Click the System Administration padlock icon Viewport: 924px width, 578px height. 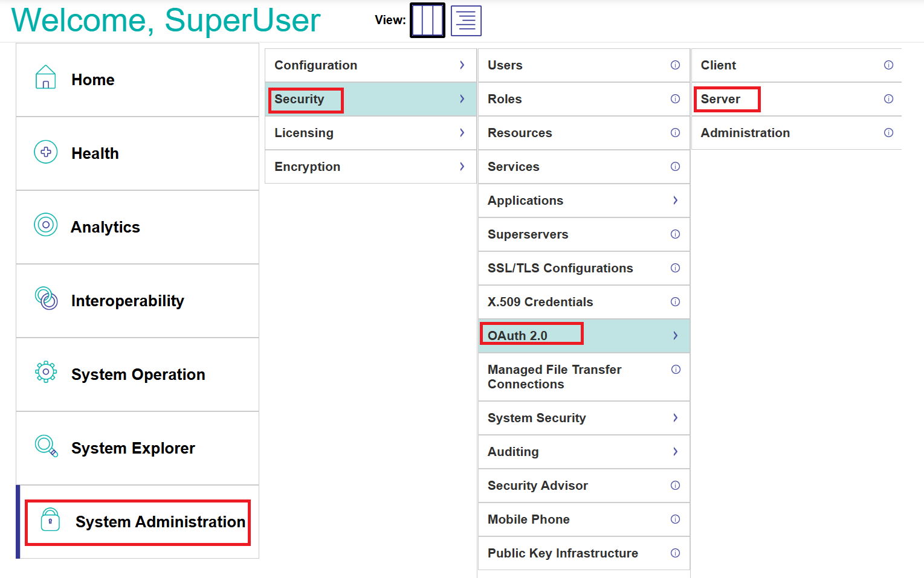point(50,520)
